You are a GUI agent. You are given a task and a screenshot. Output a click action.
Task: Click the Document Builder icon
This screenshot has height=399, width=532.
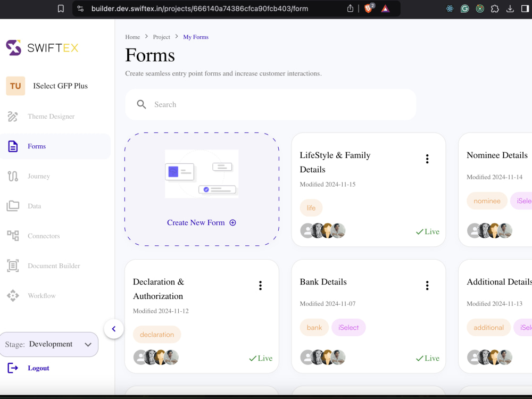13,265
